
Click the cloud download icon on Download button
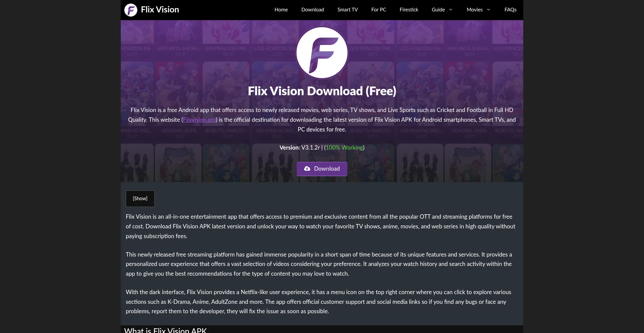click(307, 169)
